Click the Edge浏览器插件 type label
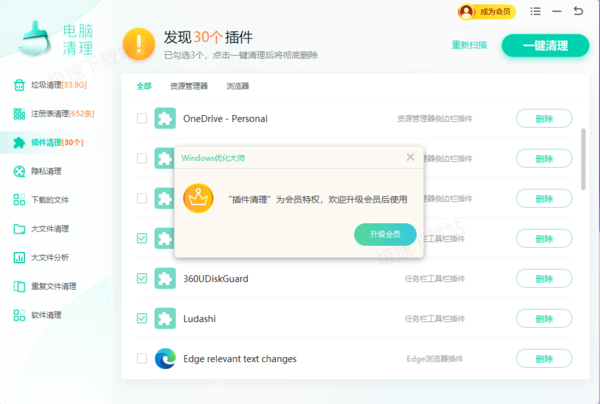This screenshot has height=404, width=600. click(435, 359)
